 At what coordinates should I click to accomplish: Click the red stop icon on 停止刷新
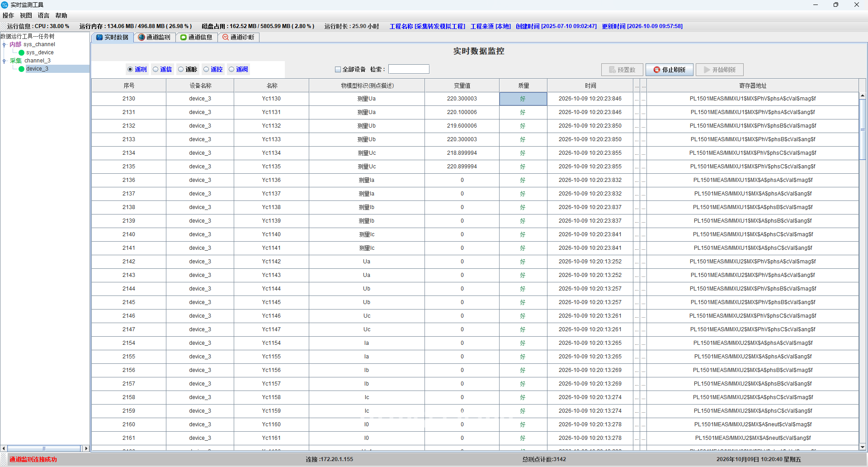(x=657, y=70)
